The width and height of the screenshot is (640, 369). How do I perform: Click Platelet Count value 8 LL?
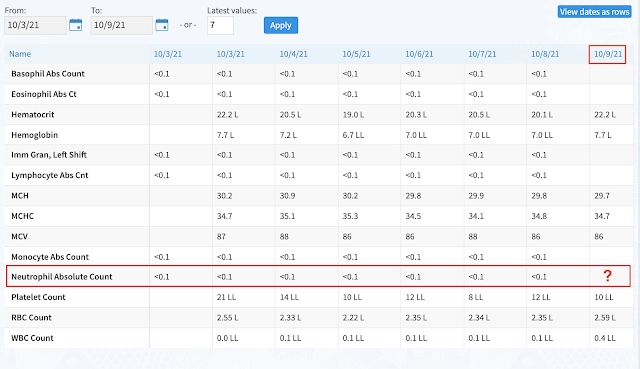tap(476, 297)
